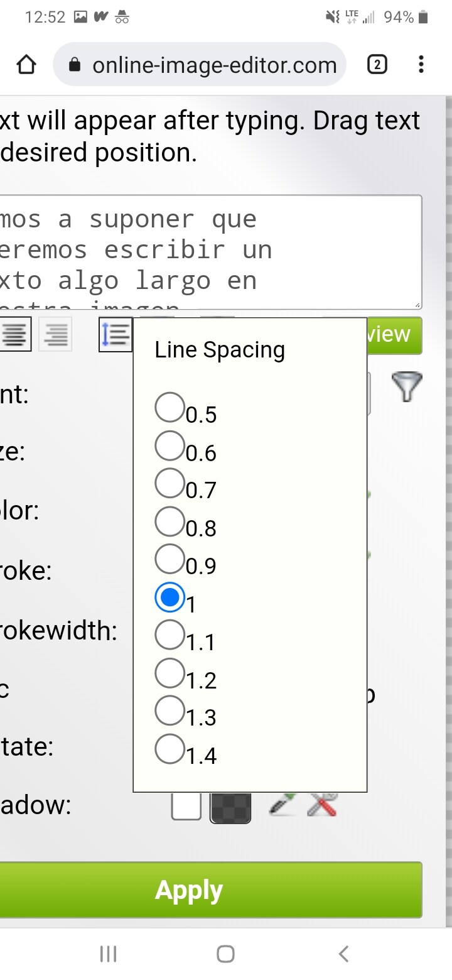Select the transparent checkered shadow swatch
The image size is (452, 980).
[x=230, y=807]
